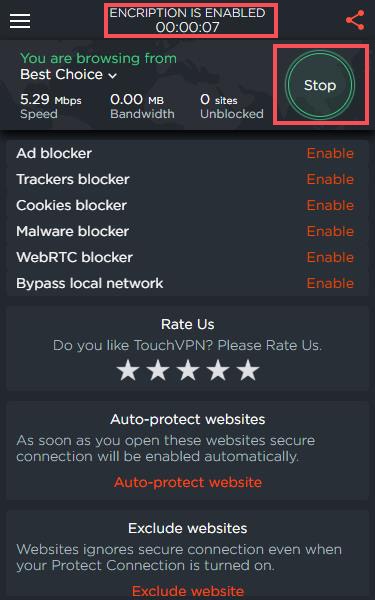Enable the Cookies blocker
The width and height of the screenshot is (375, 600).
(330, 205)
